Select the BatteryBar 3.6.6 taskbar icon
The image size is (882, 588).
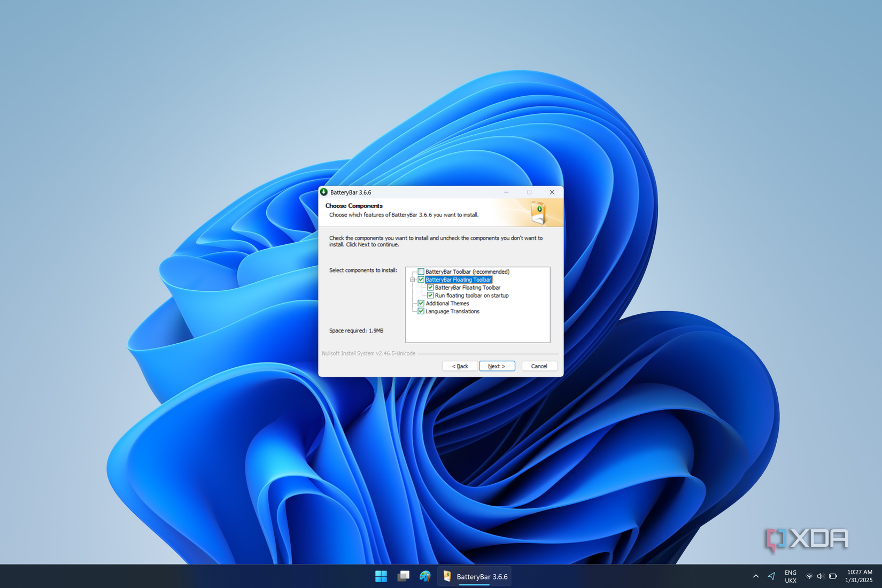[x=474, y=576]
